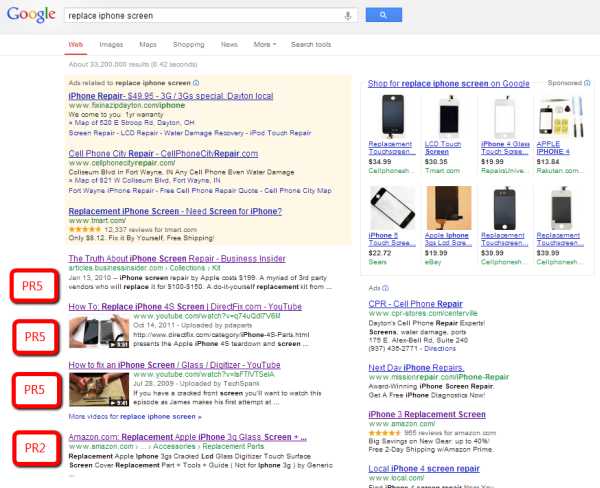Open Shop for replace iphone screen on Google
This screenshot has height=488, width=600.
(x=448, y=83)
